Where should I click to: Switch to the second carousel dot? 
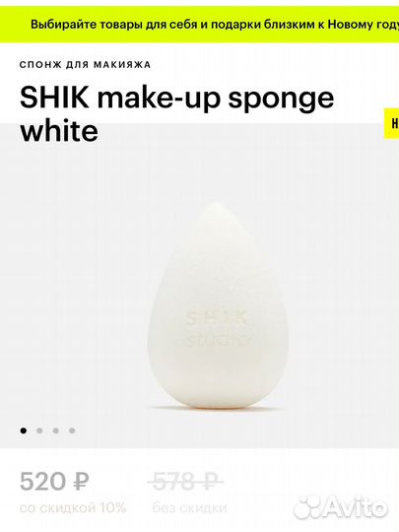(39, 431)
